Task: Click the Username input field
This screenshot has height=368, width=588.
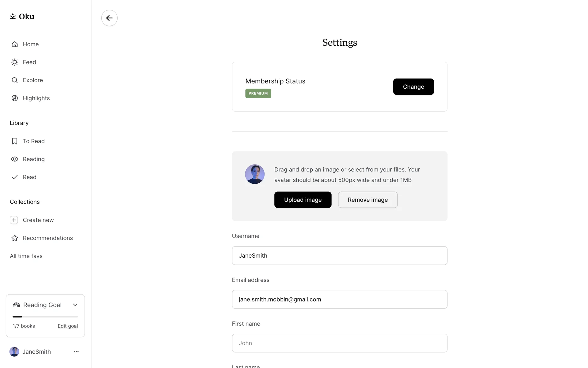Action: pos(339,256)
